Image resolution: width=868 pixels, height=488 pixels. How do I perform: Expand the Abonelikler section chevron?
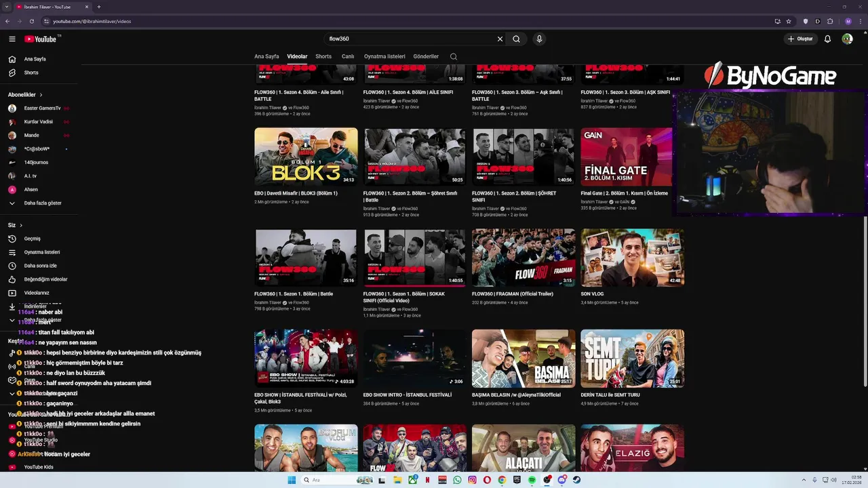point(41,95)
